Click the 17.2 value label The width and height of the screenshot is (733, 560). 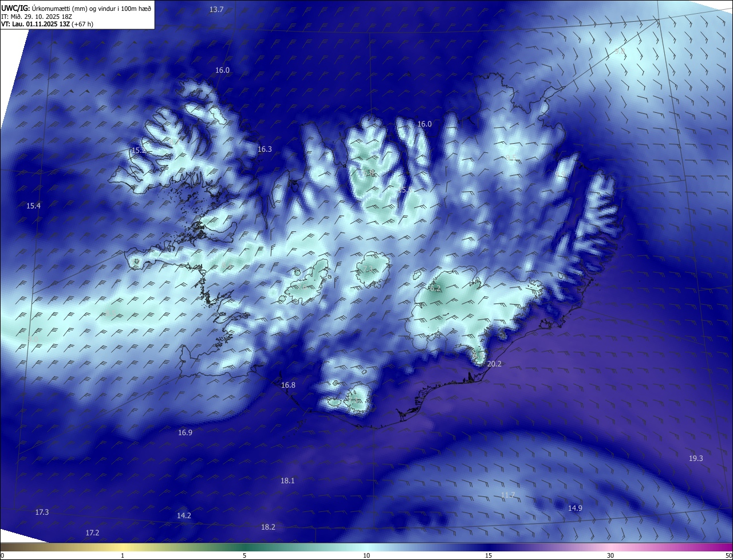click(x=92, y=533)
